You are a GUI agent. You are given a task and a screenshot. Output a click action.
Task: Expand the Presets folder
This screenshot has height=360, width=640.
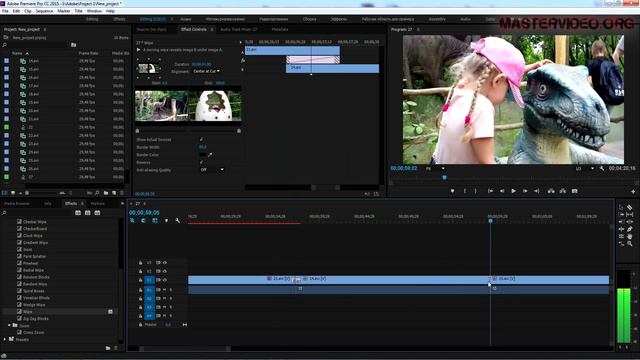tap(5, 339)
